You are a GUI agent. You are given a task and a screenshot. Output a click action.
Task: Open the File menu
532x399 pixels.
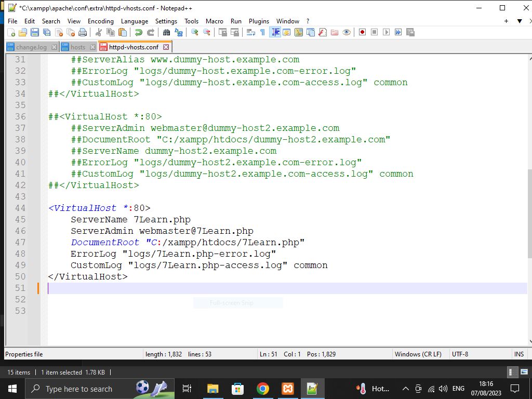coord(12,21)
